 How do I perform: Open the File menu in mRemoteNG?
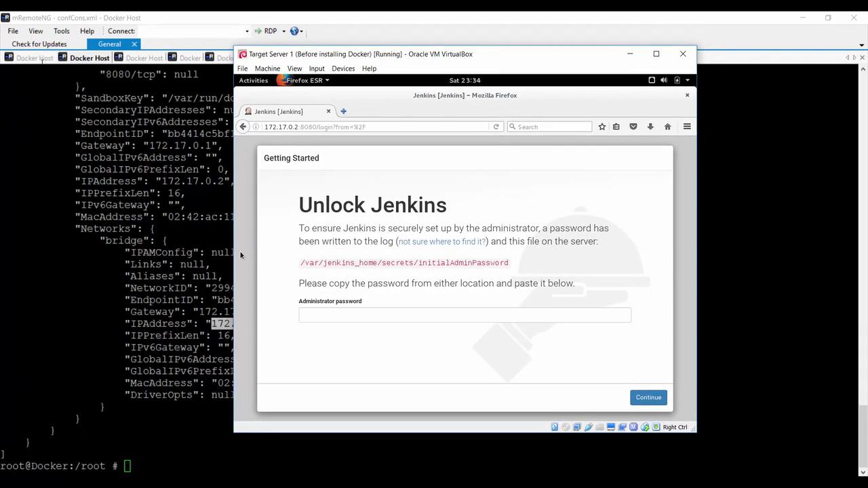[13, 31]
